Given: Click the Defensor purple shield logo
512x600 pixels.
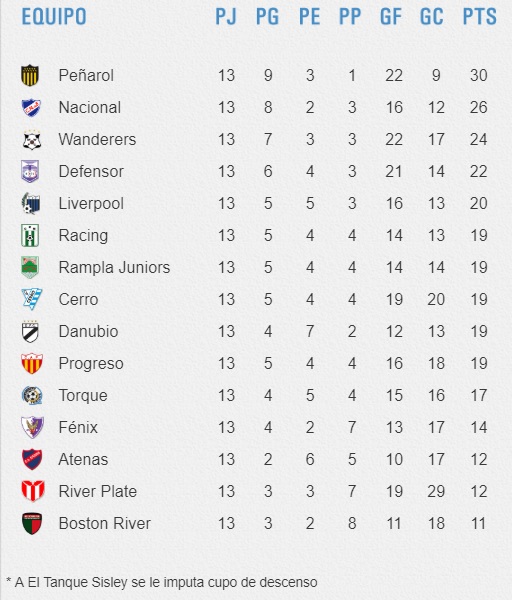Looking at the screenshot, I should click(30, 171).
